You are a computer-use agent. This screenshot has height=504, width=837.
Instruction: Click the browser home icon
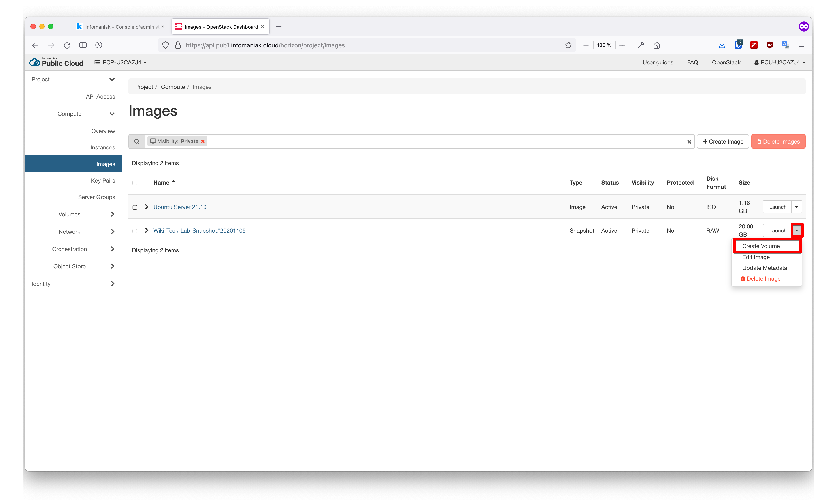(x=656, y=45)
